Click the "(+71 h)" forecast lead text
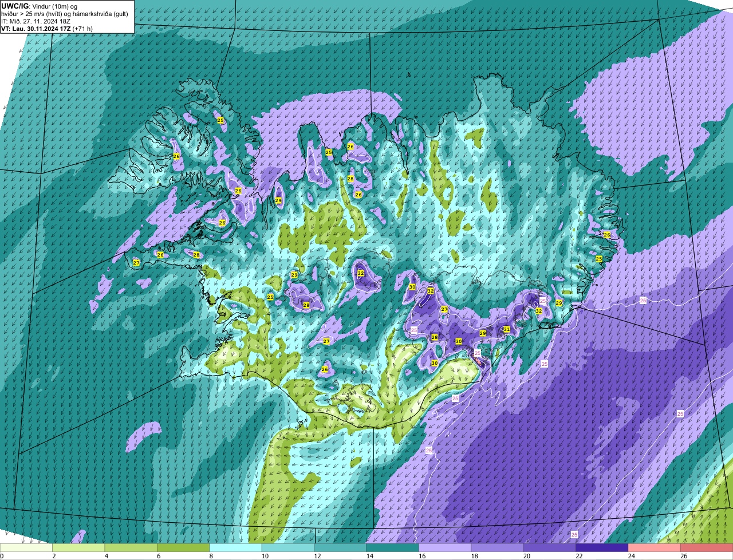This screenshot has width=733, height=560. click(82, 29)
